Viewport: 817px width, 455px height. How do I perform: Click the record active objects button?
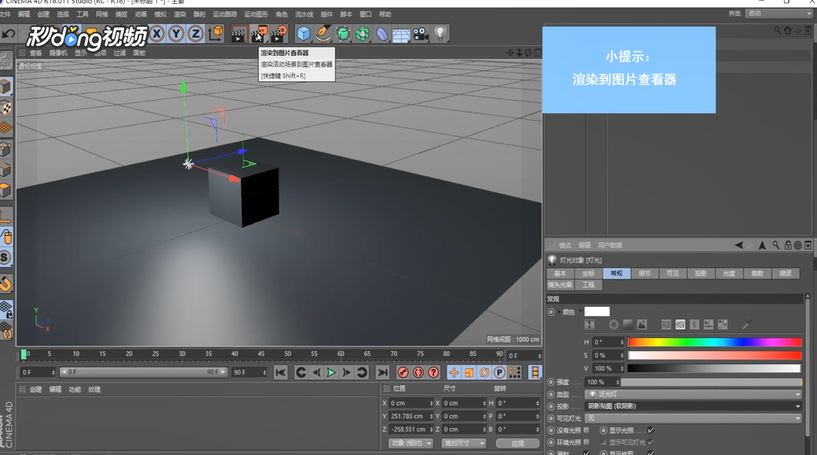(x=403, y=372)
